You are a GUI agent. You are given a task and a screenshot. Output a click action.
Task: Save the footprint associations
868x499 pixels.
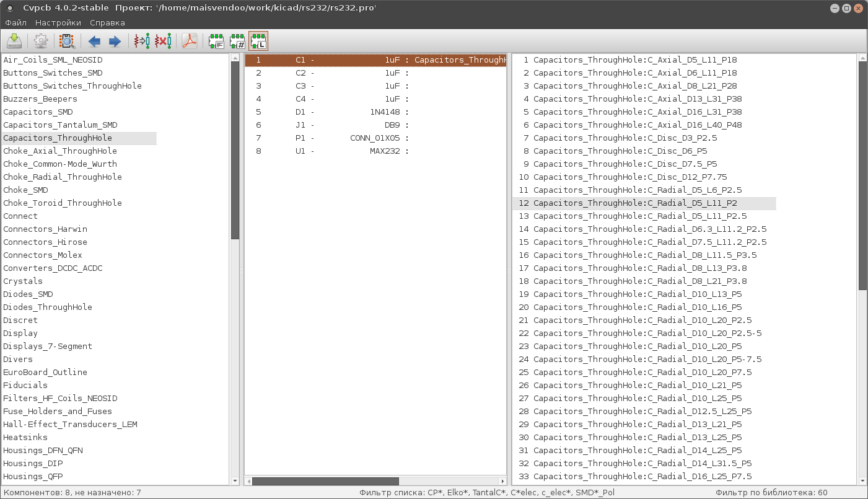coord(14,42)
